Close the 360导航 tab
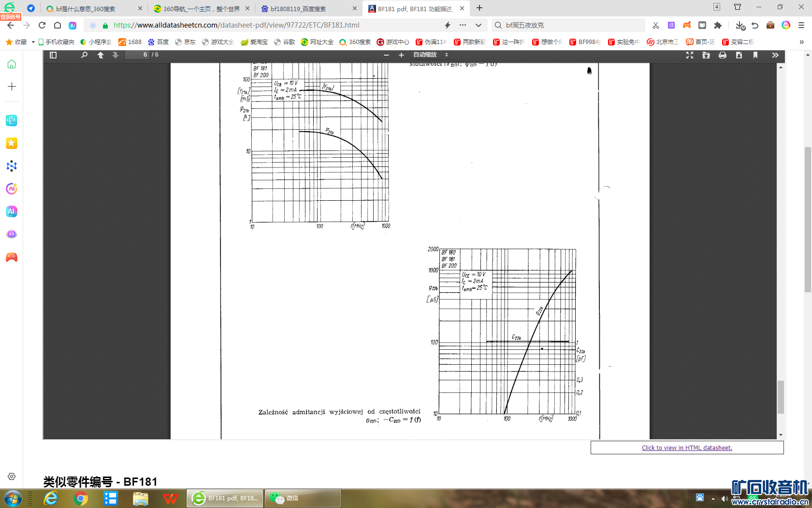The width and height of the screenshot is (812, 508). pos(247,9)
